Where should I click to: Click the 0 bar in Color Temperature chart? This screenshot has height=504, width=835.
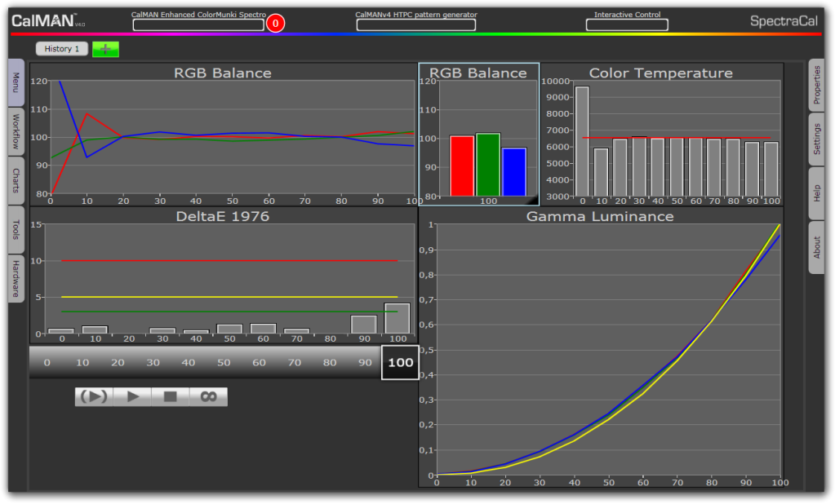click(582, 141)
